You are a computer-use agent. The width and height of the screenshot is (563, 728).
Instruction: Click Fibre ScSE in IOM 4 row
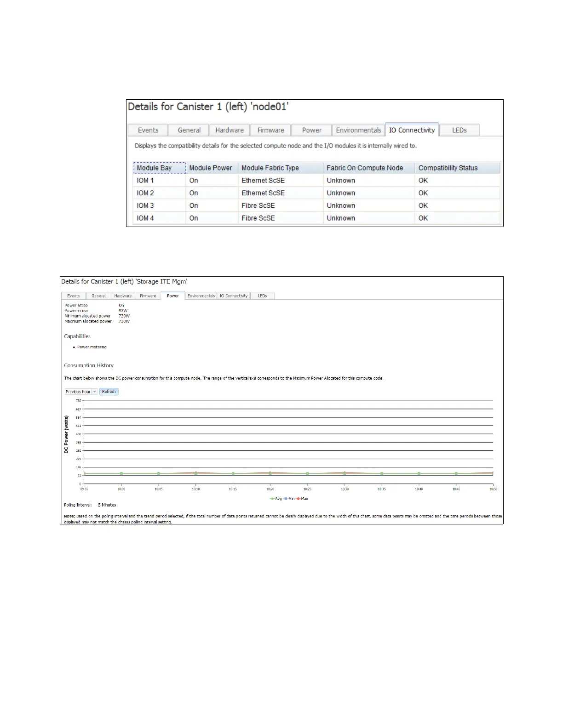tap(258, 218)
